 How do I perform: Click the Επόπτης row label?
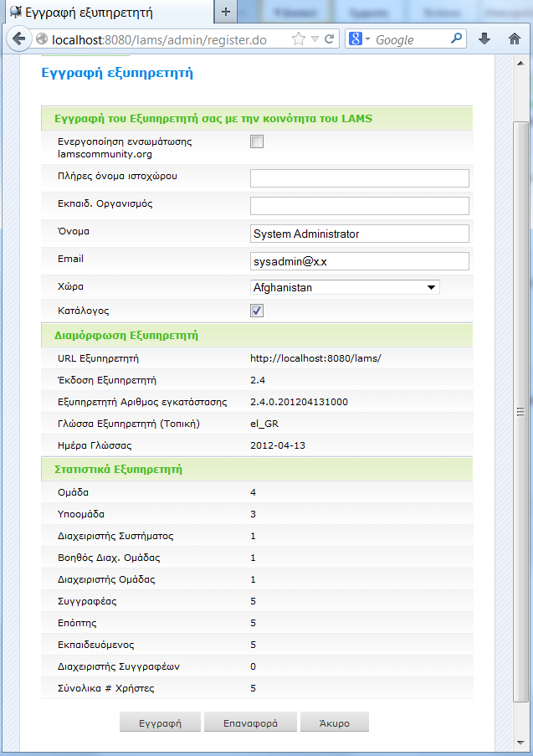point(77,623)
